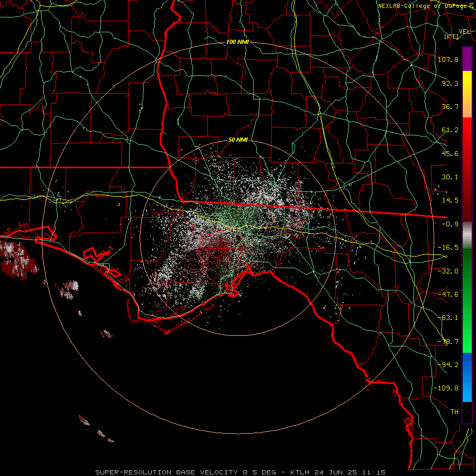The height and width of the screenshot is (476, 476).
Task: Click the NEXLAB-College of DuPage watermark text
Action: click(x=426, y=6)
